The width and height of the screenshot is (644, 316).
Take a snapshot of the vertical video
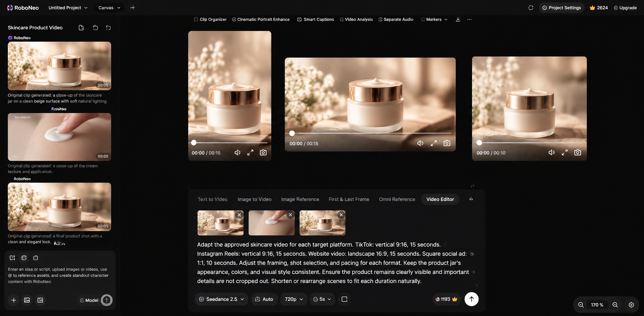(263, 153)
